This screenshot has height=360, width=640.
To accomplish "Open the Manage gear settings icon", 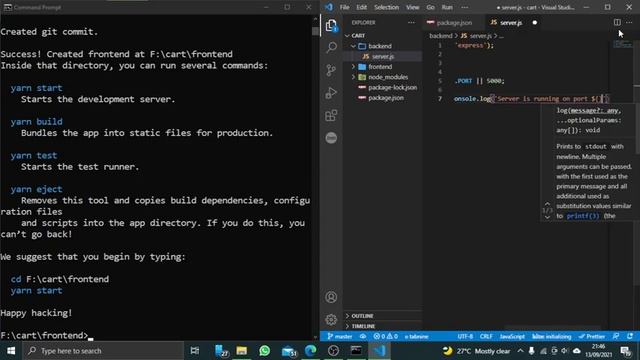I will point(331,319).
